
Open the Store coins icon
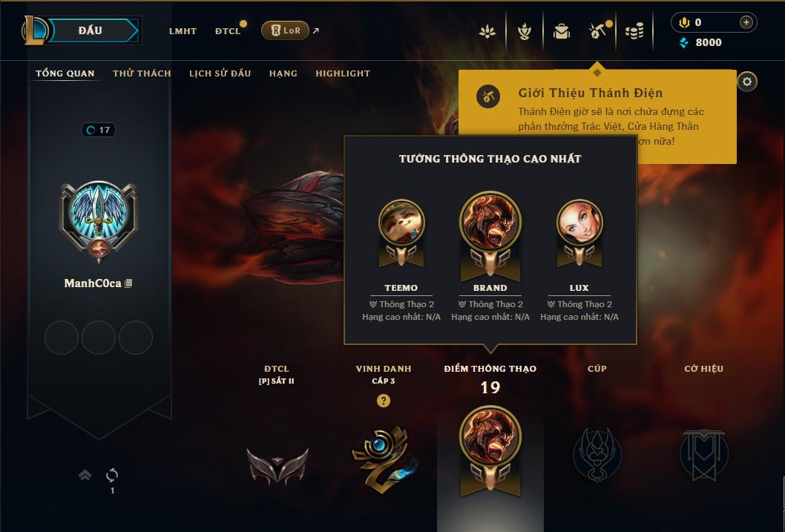[x=634, y=31]
